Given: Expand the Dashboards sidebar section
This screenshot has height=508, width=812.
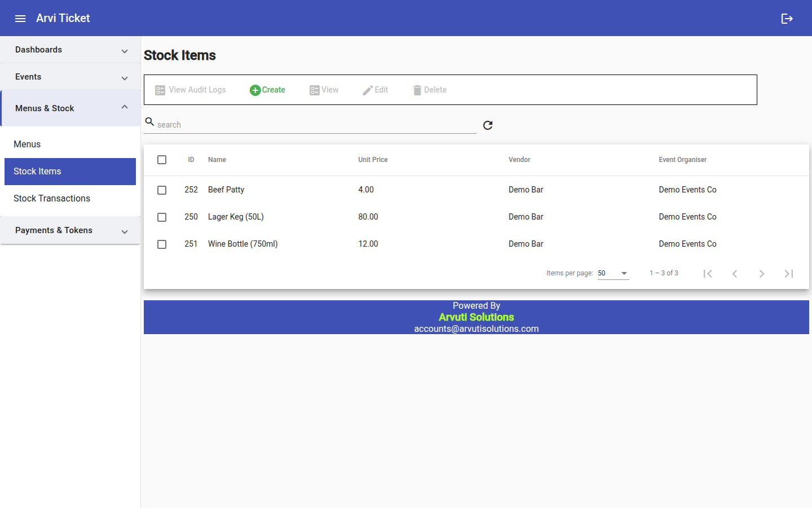Looking at the screenshot, I should point(70,50).
